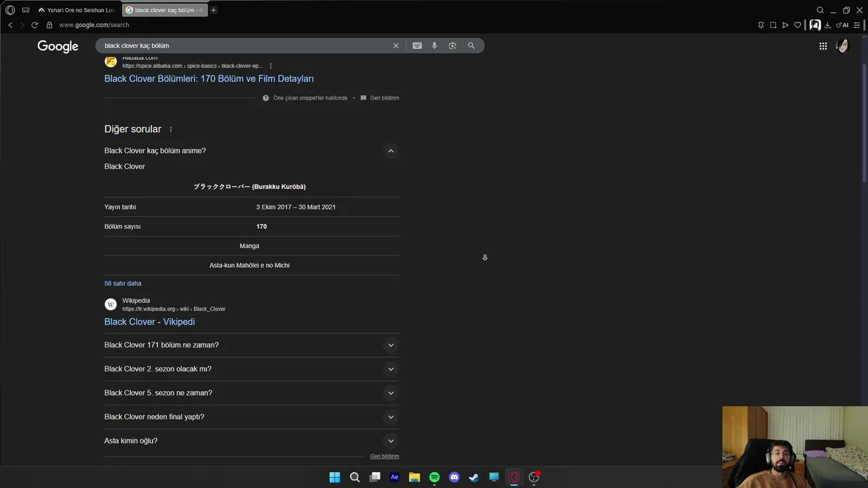
Task: Expand Asta kimin oğlu question
Action: 252,441
